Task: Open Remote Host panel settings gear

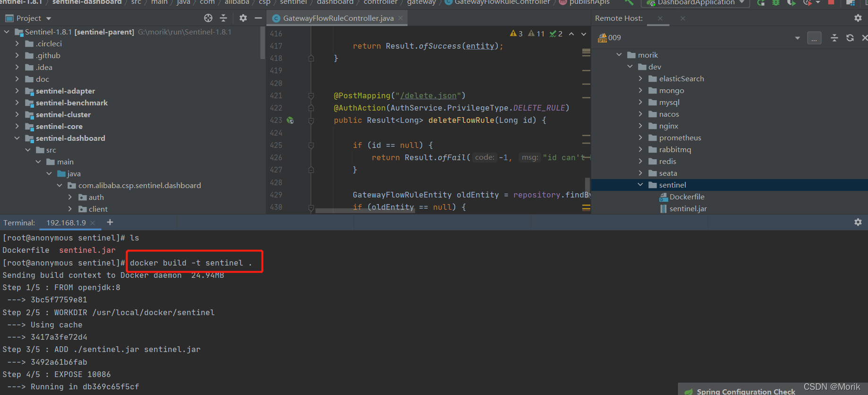Action: 858,18
